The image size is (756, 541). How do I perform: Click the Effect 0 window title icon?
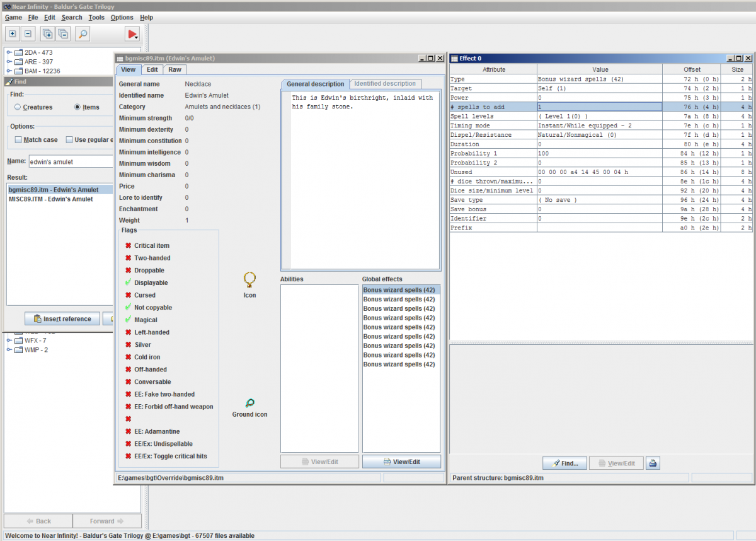tap(454, 58)
